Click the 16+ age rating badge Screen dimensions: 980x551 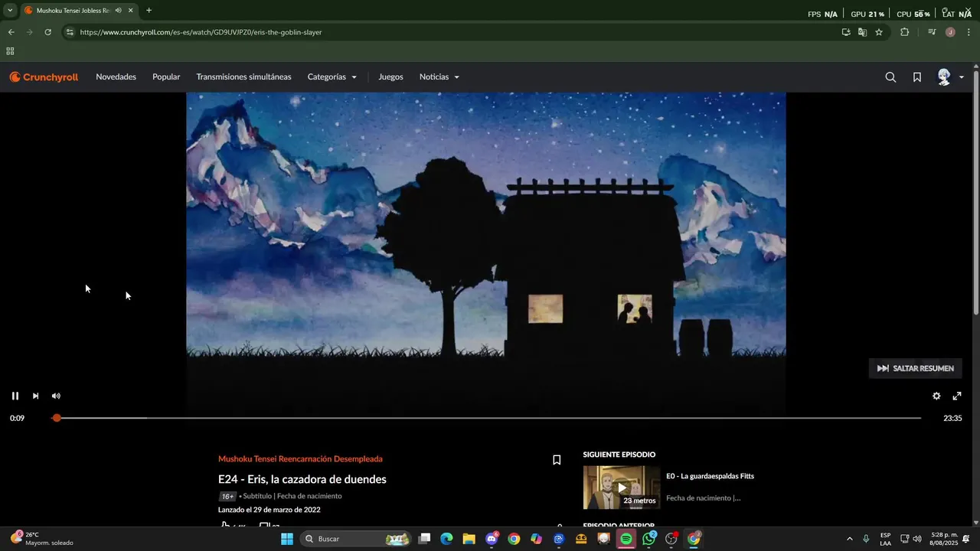coord(227,496)
